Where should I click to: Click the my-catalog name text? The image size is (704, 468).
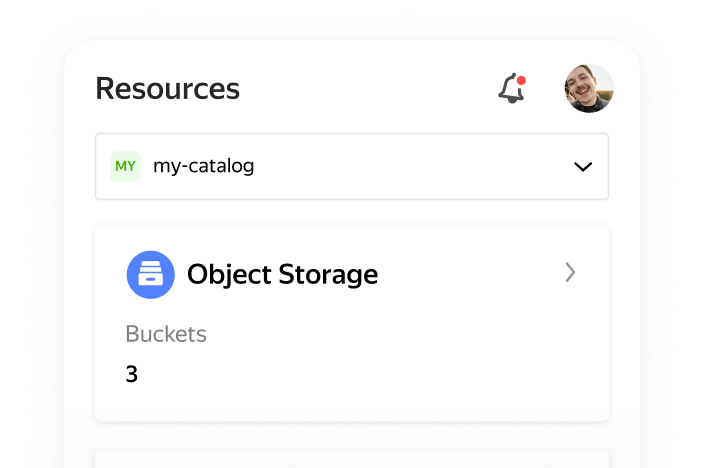point(203,166)
